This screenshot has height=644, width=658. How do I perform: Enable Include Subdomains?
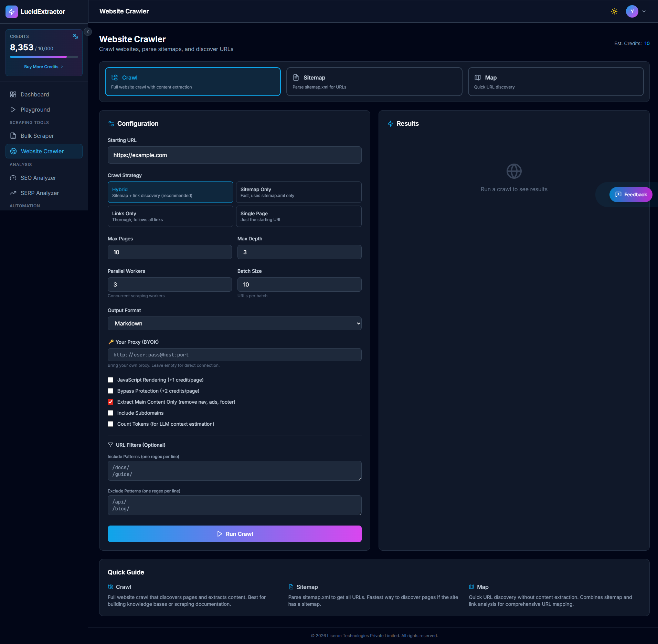coord(110,413)
